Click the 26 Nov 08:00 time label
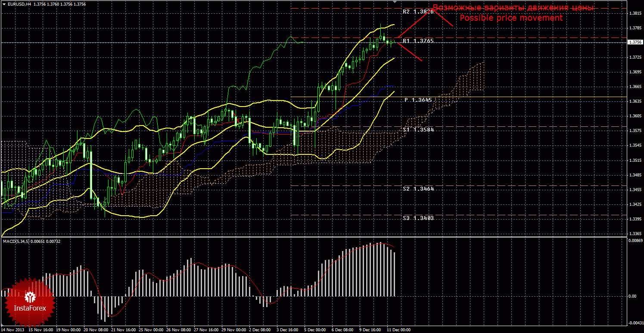The height and width of the screenshot is (333, 644). [178, 330]
